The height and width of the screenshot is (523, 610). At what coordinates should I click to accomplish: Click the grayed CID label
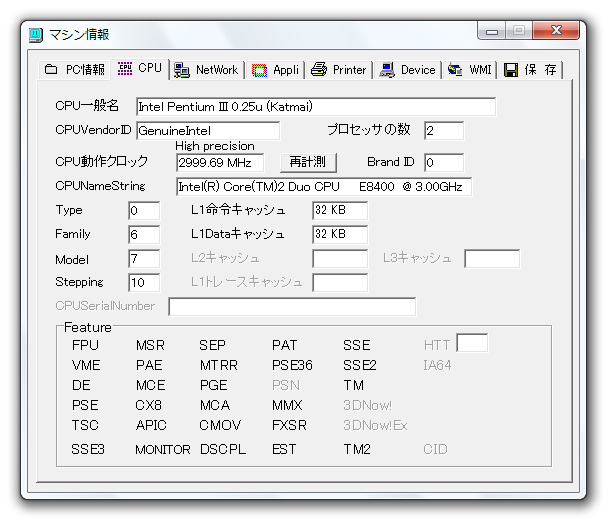click(x=435, y=449)
